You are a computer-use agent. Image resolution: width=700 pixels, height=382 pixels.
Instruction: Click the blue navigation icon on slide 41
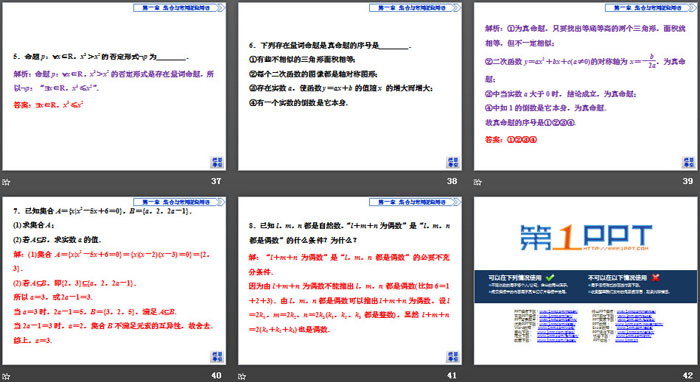click(453, 357)
